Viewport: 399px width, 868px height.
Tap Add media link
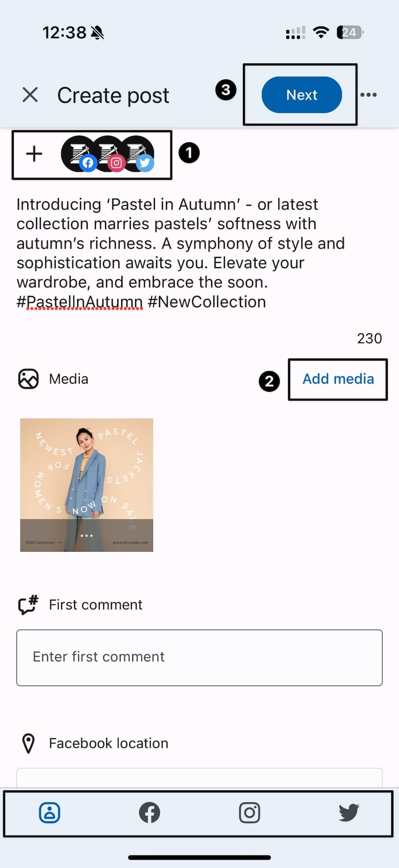click(x=338, y=379)
